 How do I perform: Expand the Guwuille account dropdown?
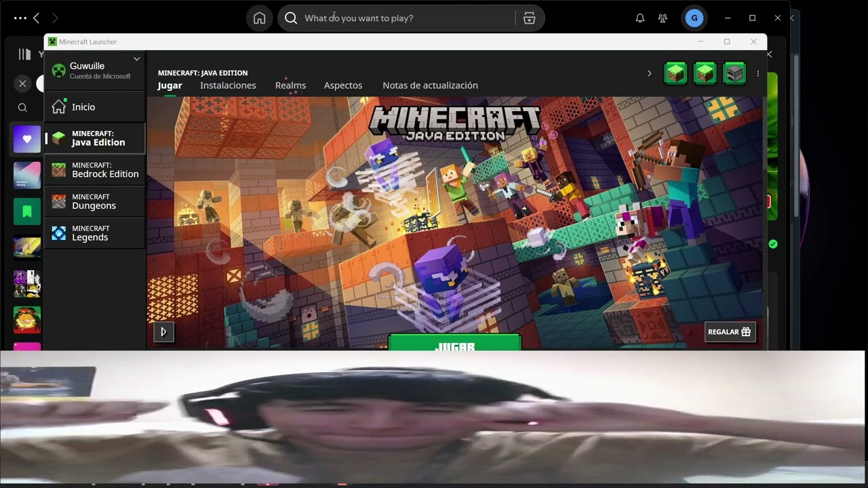136,59
